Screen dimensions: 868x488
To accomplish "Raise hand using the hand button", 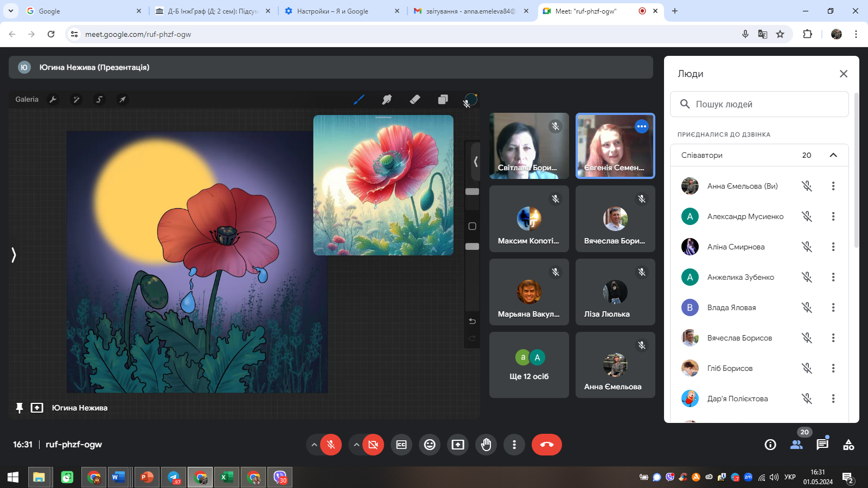I will (x=486, y=445).
